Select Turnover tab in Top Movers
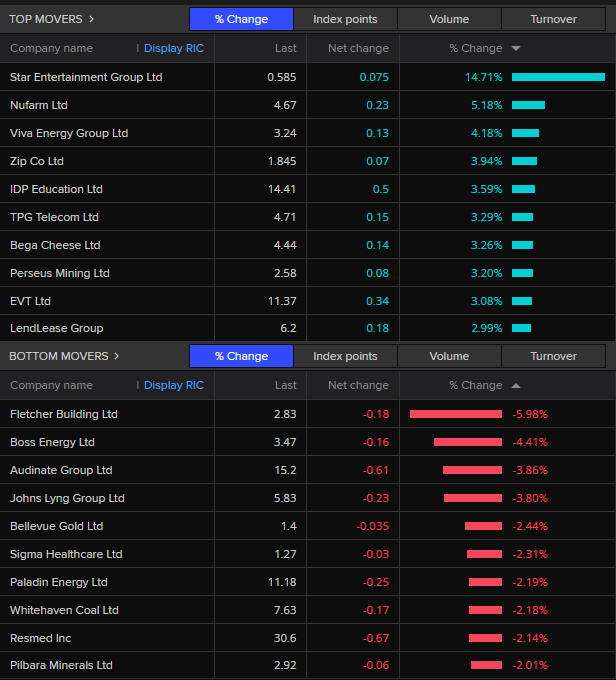Viewport: 616px width, 680px height. click(x=553, y=19)
